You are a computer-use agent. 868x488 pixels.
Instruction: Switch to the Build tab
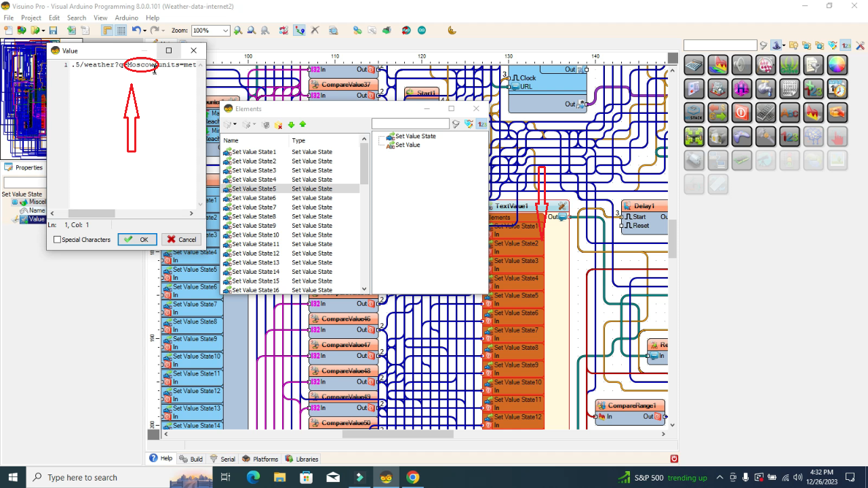[191, 459]
